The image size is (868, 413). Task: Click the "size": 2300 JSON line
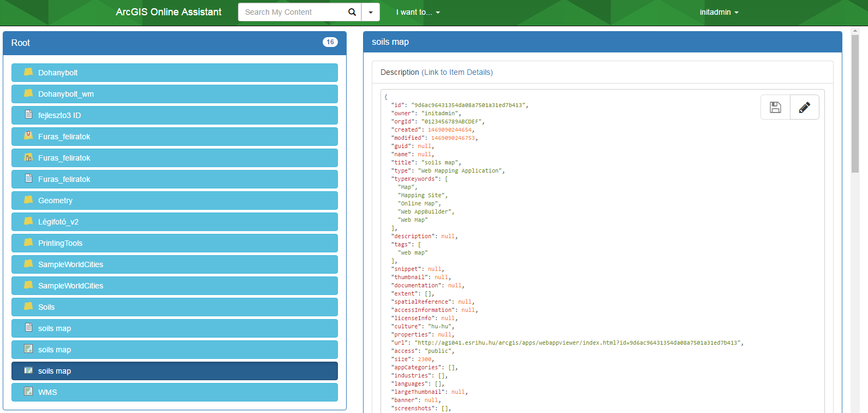click(x=412, y=359)
